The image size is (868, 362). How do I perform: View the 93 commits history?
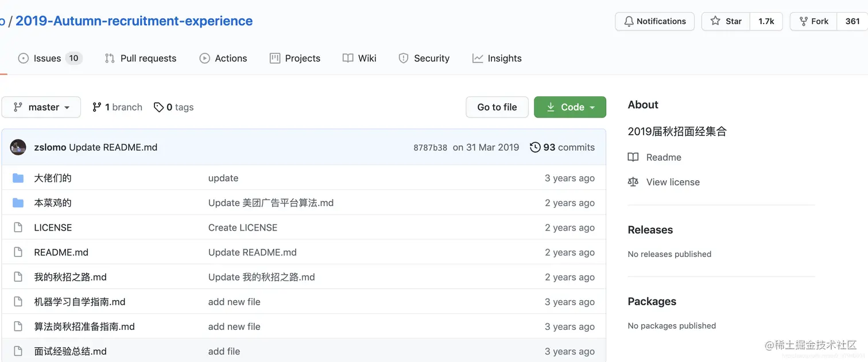point(562,147)
